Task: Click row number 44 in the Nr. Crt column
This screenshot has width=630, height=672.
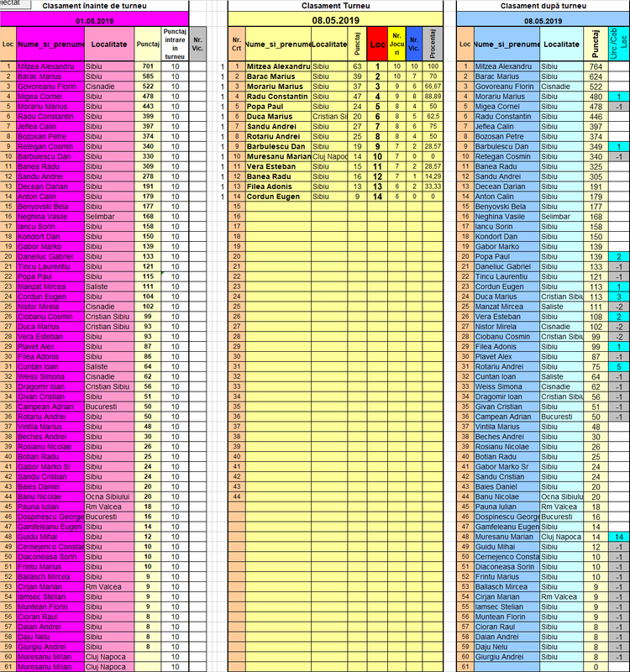Action: (x=237, y=496)
